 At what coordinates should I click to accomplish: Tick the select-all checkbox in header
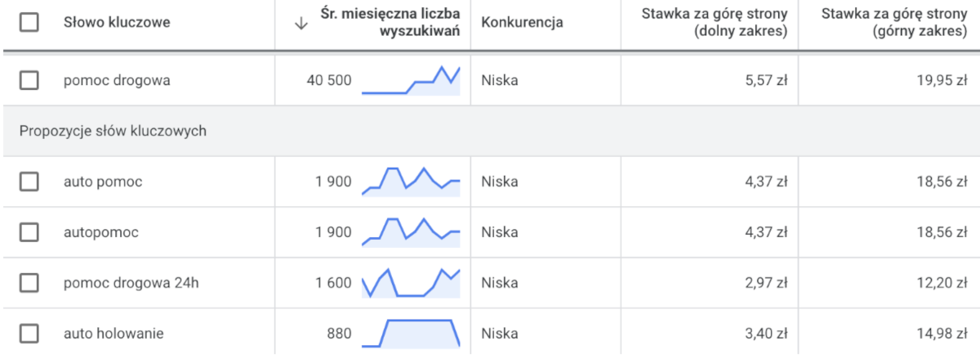click(29, 23)
